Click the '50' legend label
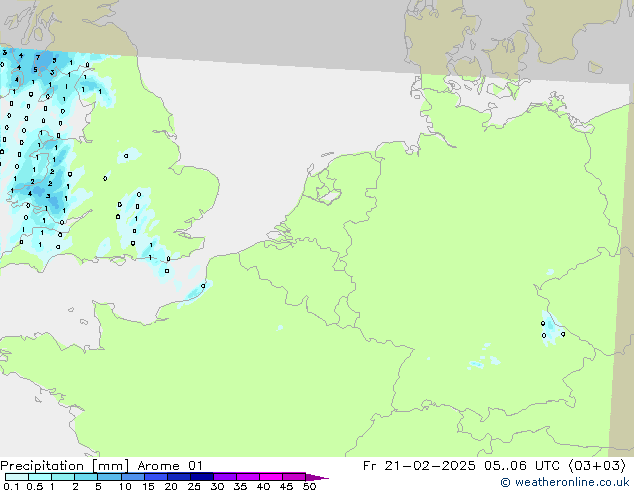This screenshot has height=490, width=634. coord(309,486)
